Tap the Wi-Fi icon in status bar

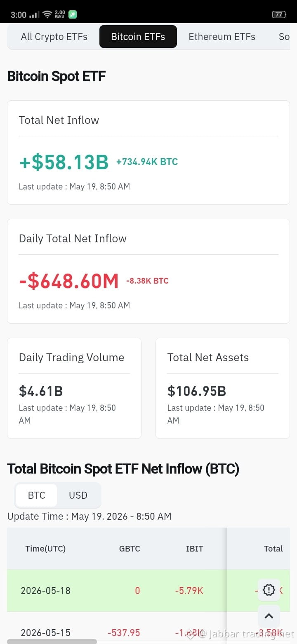coord(47,14)
